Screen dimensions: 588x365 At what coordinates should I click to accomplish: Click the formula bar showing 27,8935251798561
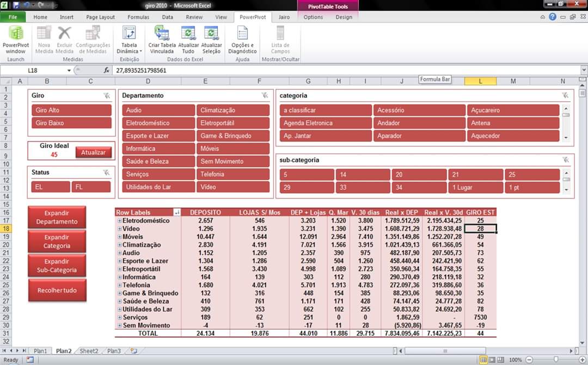347,71
